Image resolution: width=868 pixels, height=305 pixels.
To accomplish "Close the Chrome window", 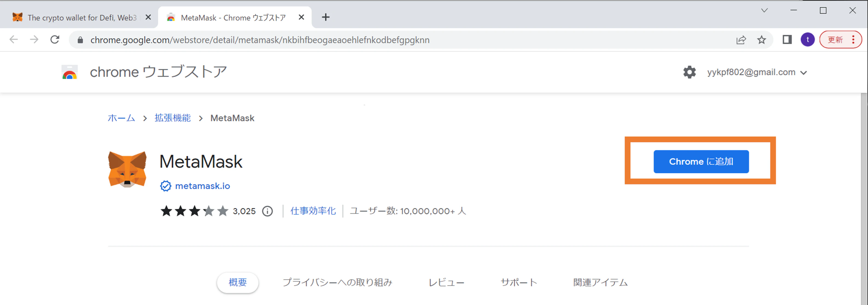I will pyautogui.click(x=852, y=10).
